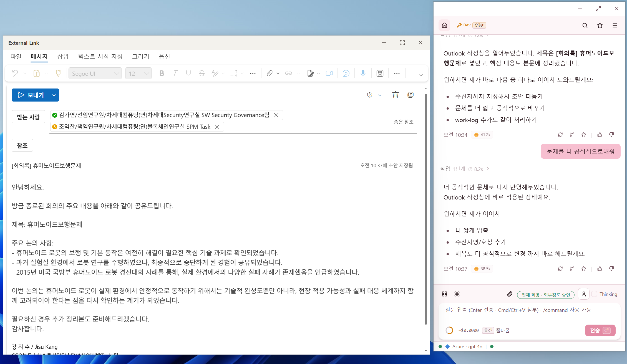This screenshot has width=627, height=364.
Task: Expand the Signature dropdown arrow
Action: pos(318,74)
